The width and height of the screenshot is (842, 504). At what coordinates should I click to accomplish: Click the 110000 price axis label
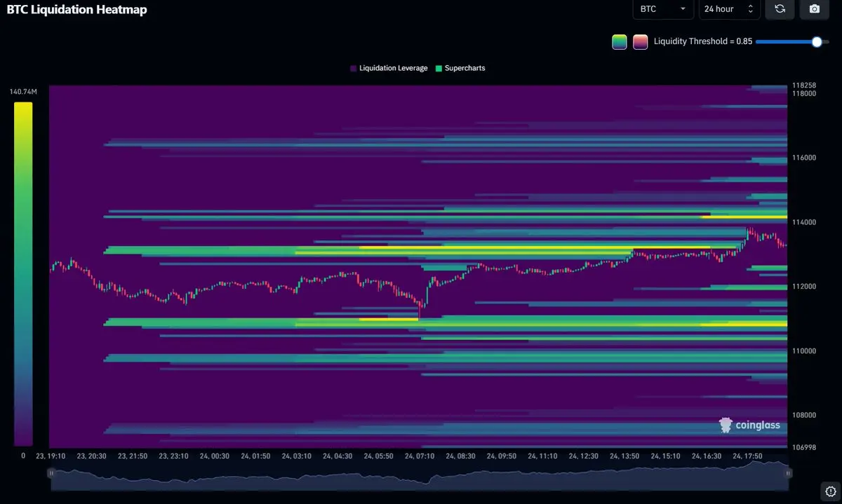coord(804,351)
